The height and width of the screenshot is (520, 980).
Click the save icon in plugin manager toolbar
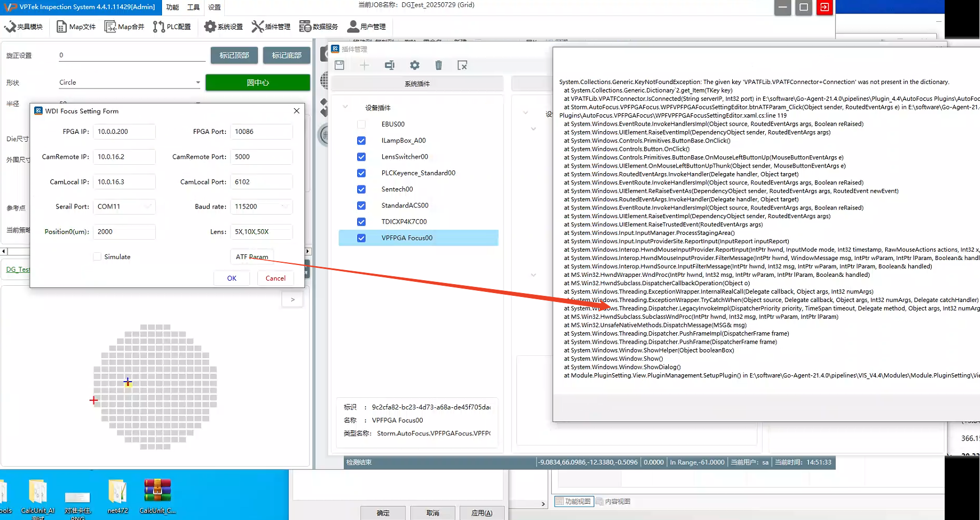(339, 65)
